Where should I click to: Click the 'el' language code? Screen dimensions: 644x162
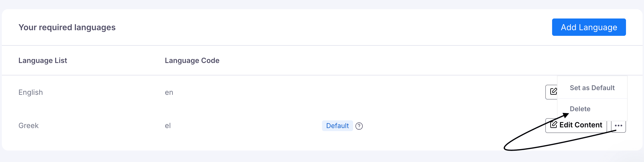[x=167, y=126]
